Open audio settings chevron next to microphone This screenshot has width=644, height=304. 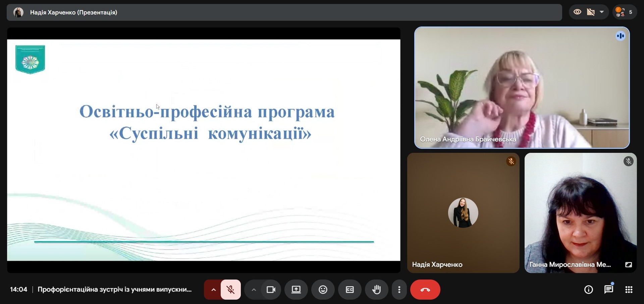click(213, 290)
